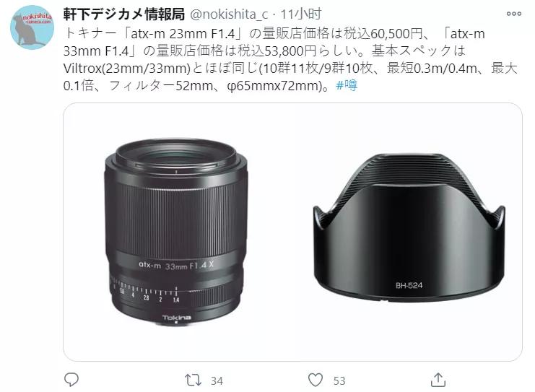Click the reply speech bubble icon
The height and width of the screenshot is (392, 535).
click(71, 380)
